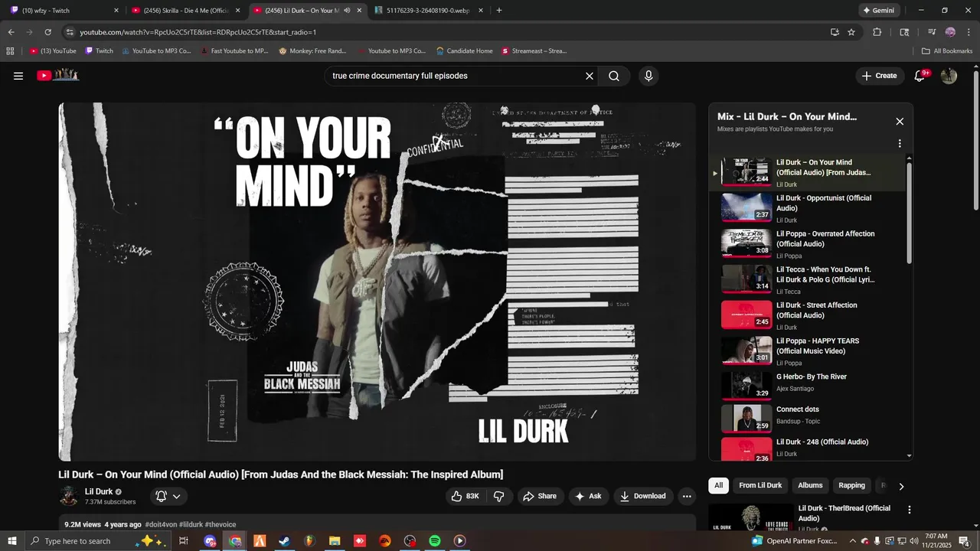Play Lil Poppa - Overrated Affection
The image size is (980, 551).
pyautogui.click(x=808, y=244)
